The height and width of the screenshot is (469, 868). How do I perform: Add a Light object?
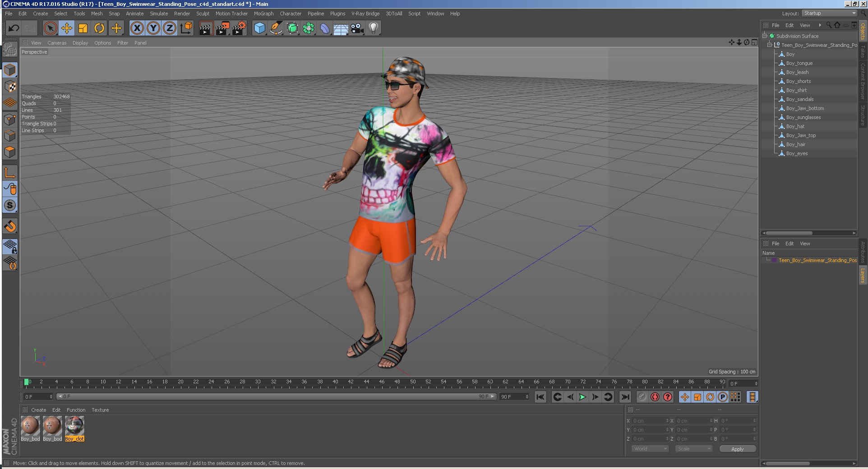pos(374,28)
